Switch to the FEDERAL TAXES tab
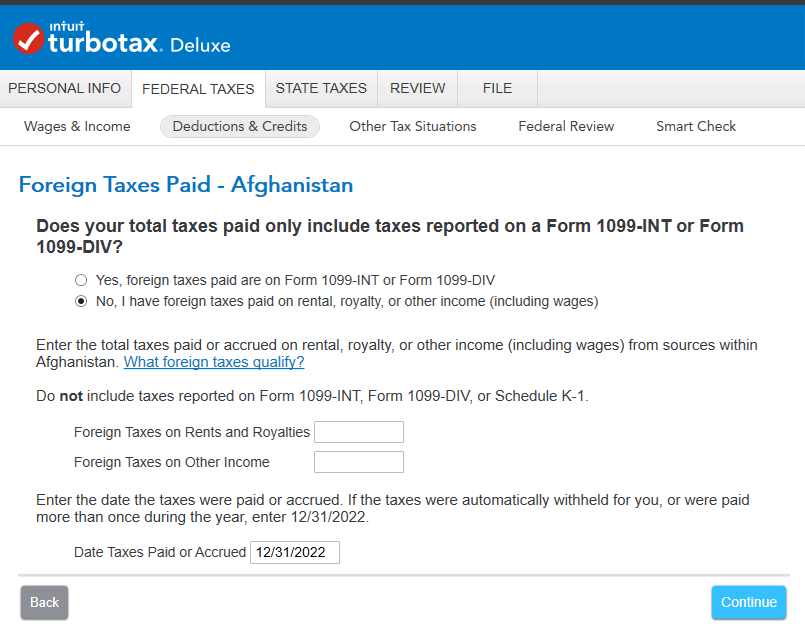Image resolution: width=805 pixels, height=643 pixels. coord(198,89)
